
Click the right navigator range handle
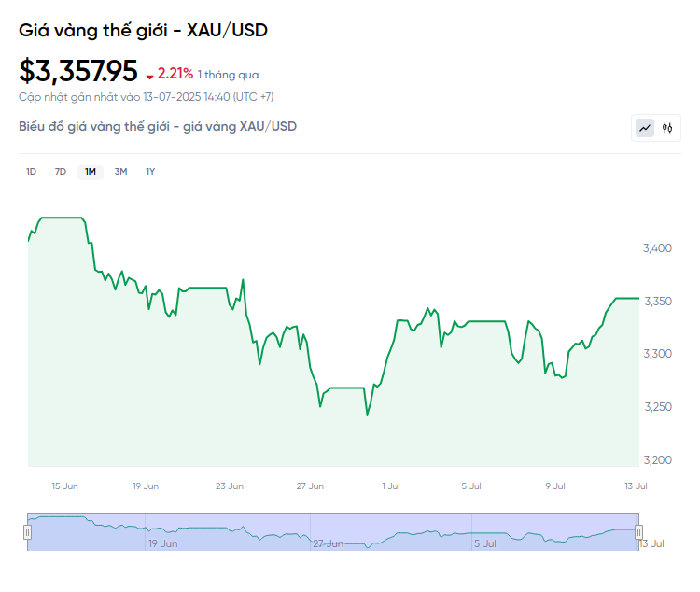pos(639,532)
